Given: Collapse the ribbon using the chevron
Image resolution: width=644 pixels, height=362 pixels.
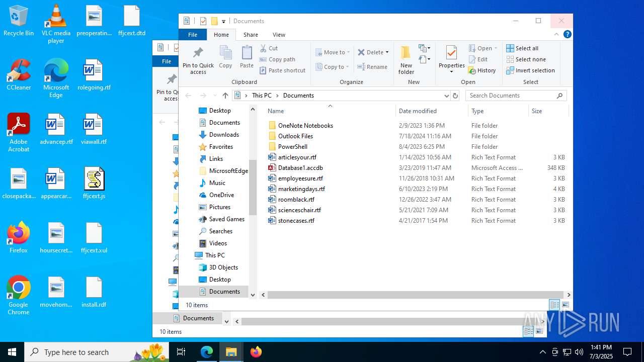Looking at the screenshot, I should click(556, 35).
